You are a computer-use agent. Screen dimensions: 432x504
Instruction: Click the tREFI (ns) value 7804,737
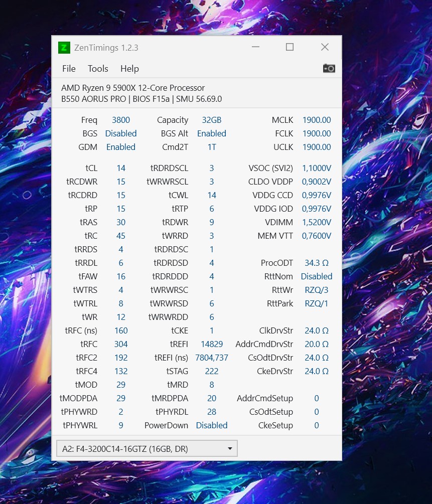[212, 358]
